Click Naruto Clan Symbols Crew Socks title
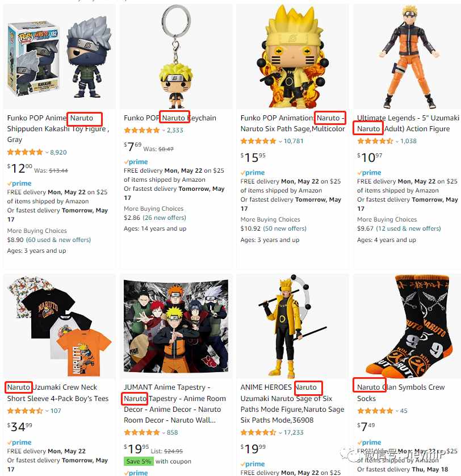 [401, 393]
